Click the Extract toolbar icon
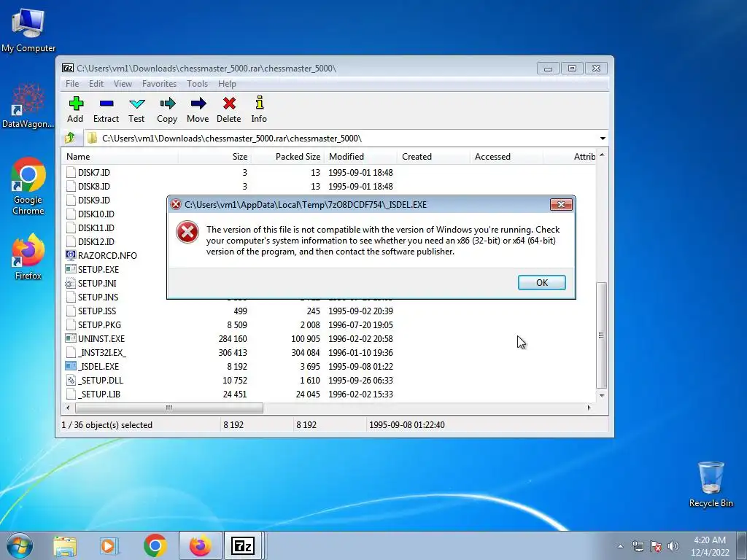Viewport: 747px width, 560px height. point(107,104)
